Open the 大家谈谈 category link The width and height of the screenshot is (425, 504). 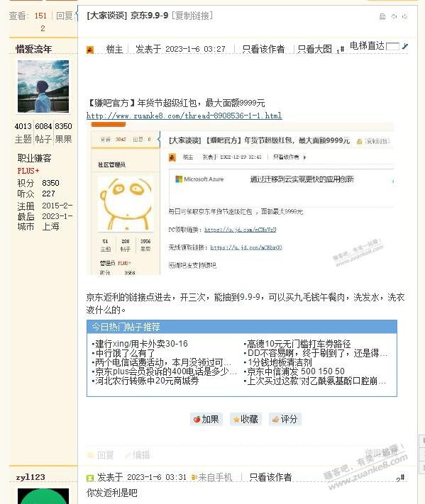pos(107,16)
